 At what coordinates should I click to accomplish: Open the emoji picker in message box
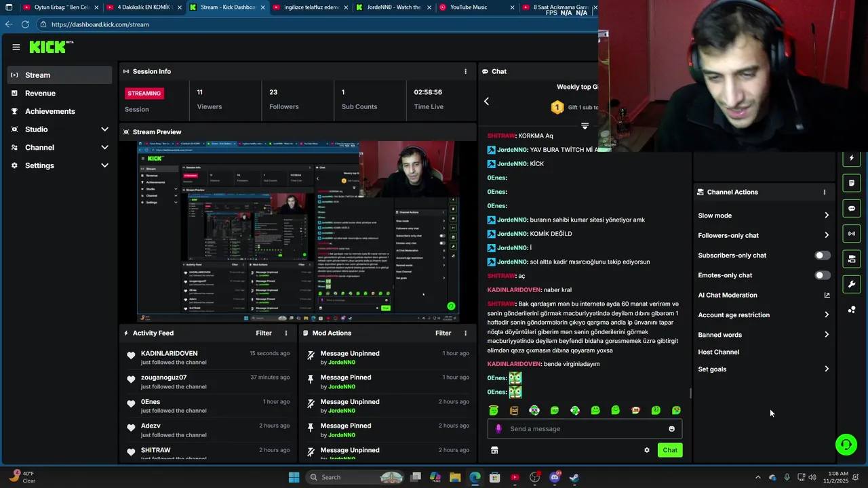pyautogui.click(x=672, y=428)
